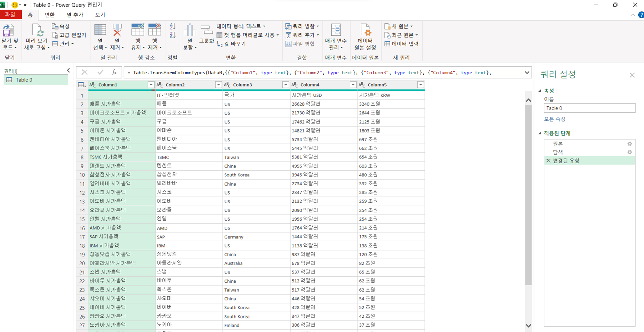This screenshot has height=332, width=644.
Task: Click the fx function icon
Action: (114, 72)
